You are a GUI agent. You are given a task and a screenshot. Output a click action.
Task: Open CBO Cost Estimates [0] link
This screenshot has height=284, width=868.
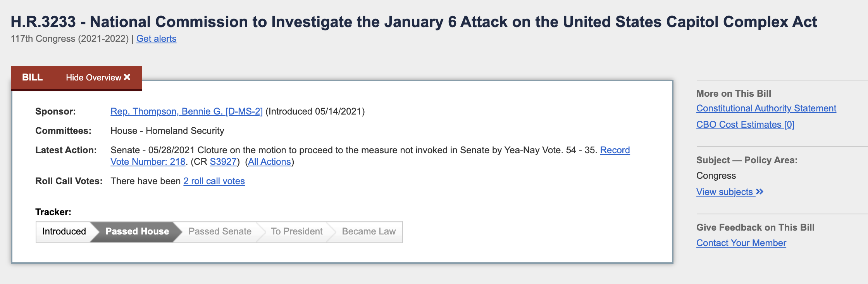[x=745, y=125]
